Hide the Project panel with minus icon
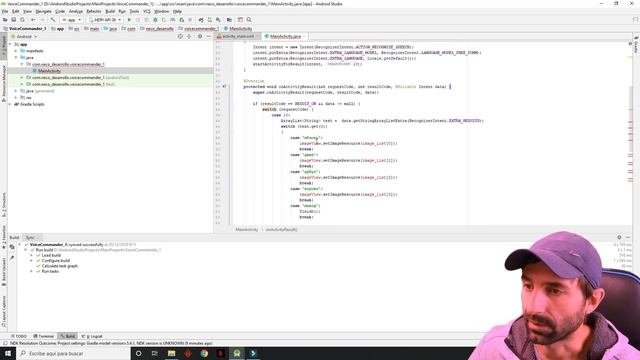The image size is (640, 360). pyautogui.click(x=209, y=36)
